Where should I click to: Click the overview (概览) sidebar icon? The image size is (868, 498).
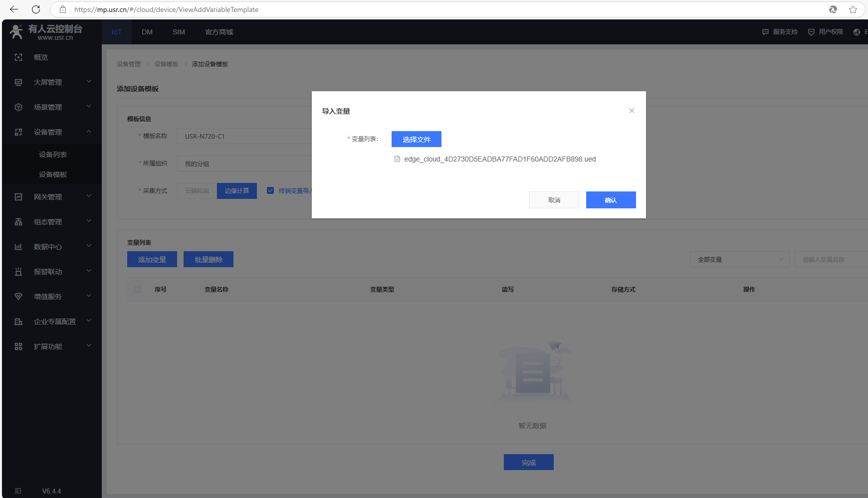coord(18,57)
